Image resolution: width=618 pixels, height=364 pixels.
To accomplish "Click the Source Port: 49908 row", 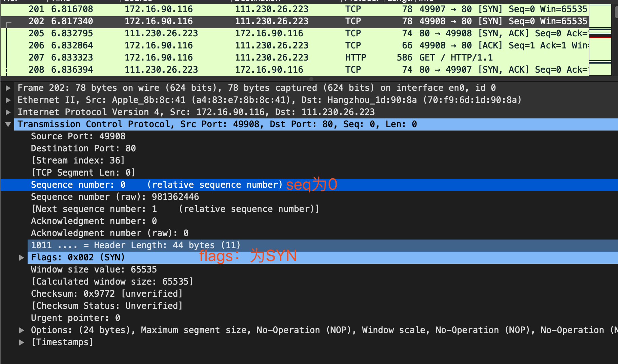I will 78,136.
